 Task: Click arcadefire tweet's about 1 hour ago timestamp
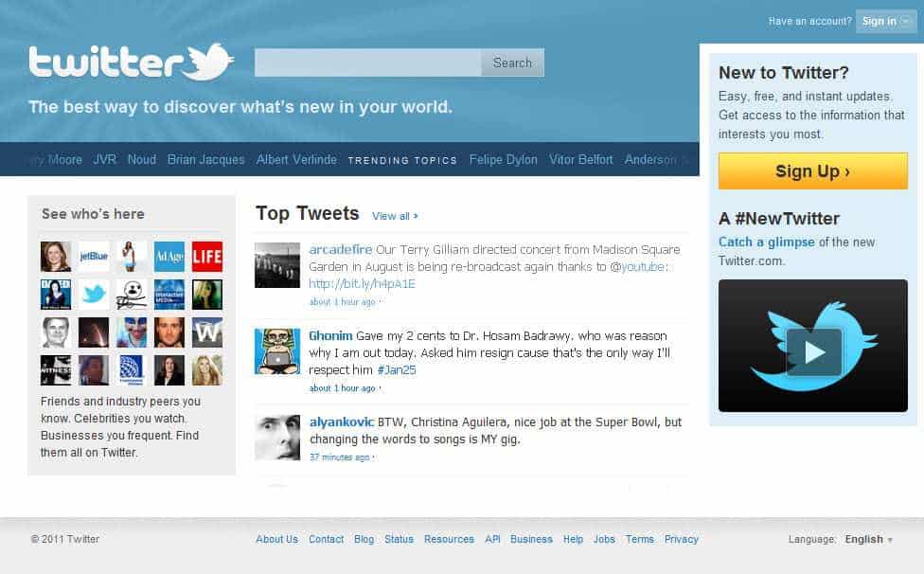343,302
